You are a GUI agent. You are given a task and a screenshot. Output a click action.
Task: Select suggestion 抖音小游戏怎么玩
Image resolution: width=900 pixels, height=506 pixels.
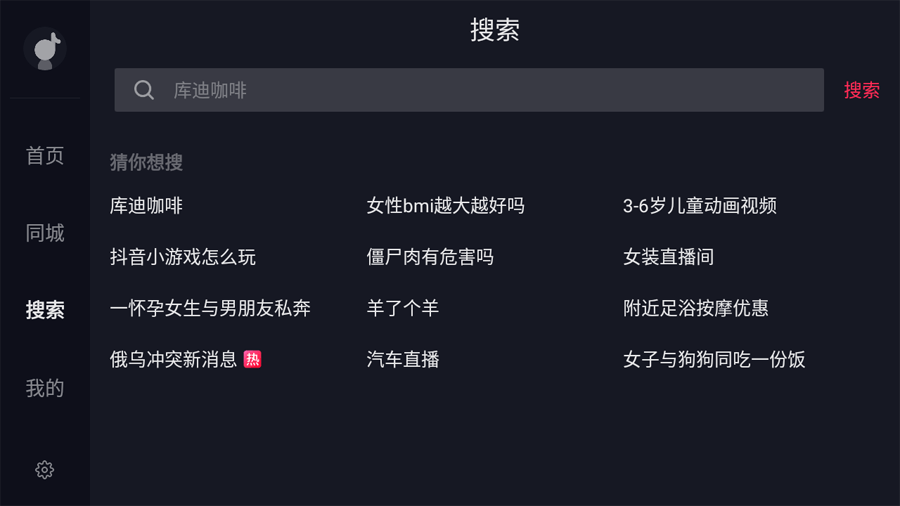point(183,257)
